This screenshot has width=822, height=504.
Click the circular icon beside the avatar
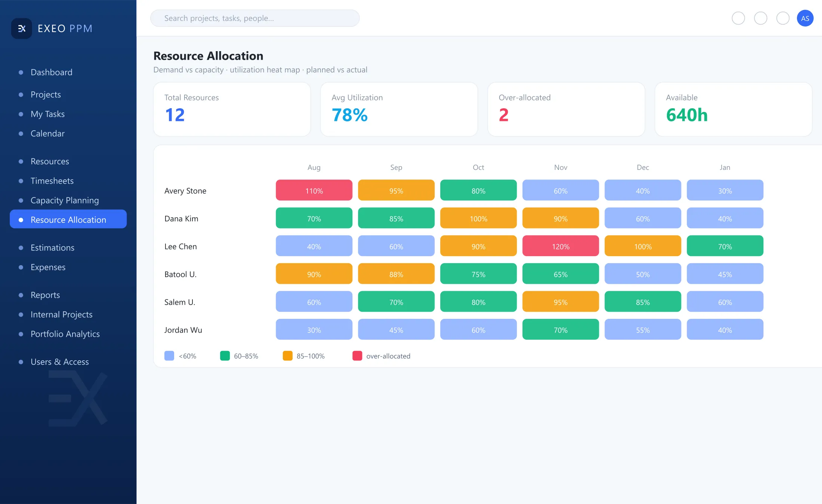click(x=783, y=18)
